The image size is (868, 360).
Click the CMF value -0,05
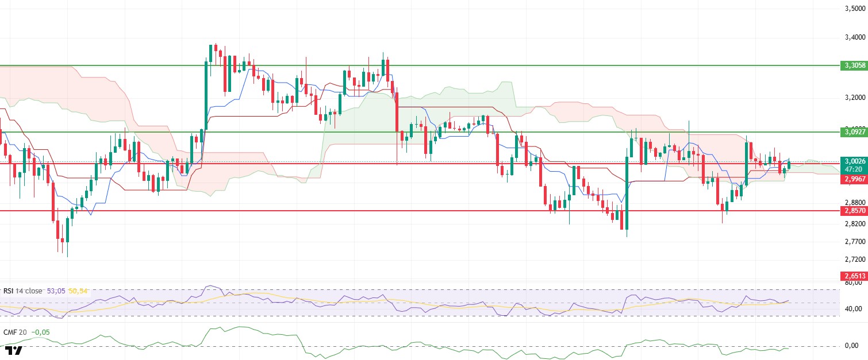(x=39, y=332)
